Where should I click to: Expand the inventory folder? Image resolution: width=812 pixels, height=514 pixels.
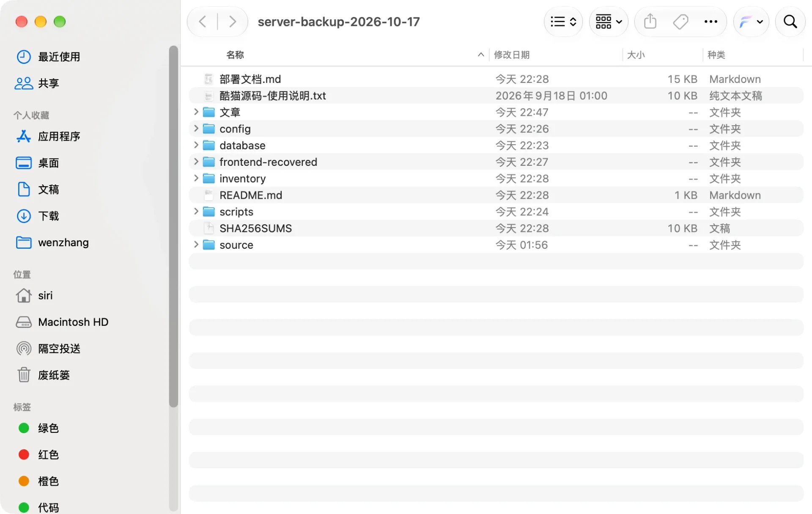click(x=196, y=178)
